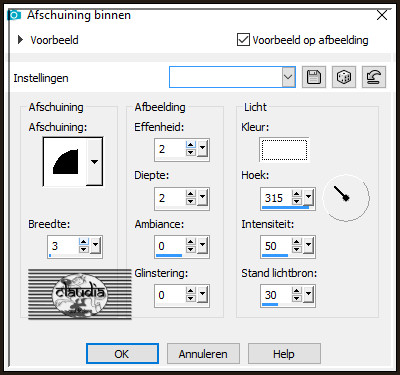
Task: Open the Breedte slider dropdown arrow
Action: [96, 245]
